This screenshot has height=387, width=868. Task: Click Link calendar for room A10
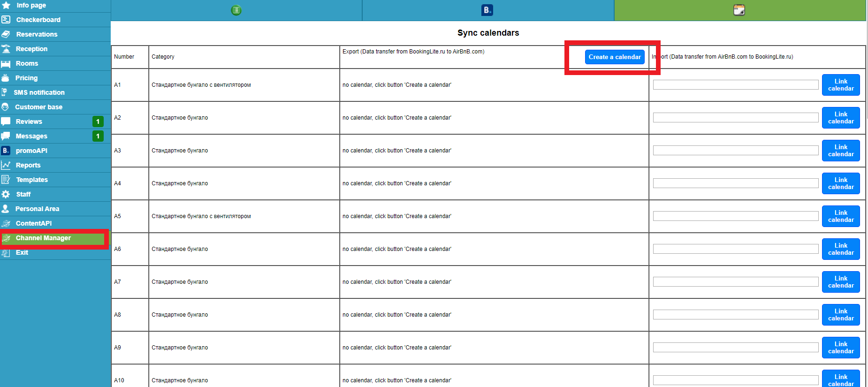tap(841, 379)
